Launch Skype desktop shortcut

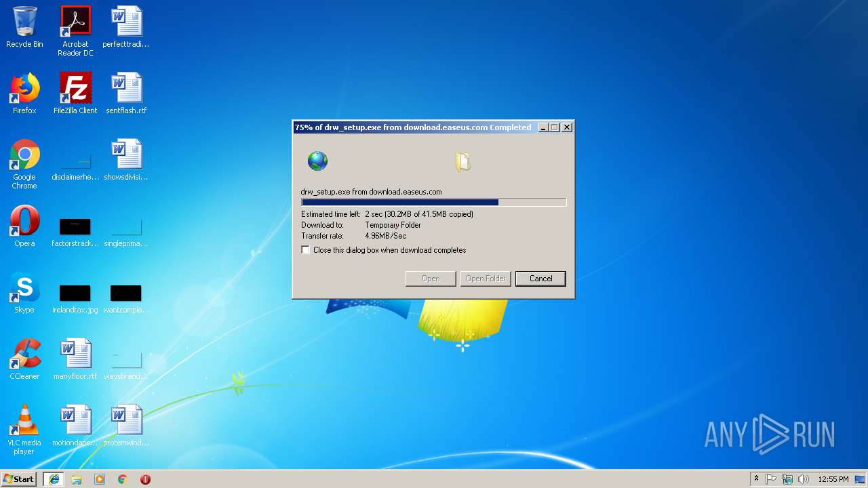[24, 293]
